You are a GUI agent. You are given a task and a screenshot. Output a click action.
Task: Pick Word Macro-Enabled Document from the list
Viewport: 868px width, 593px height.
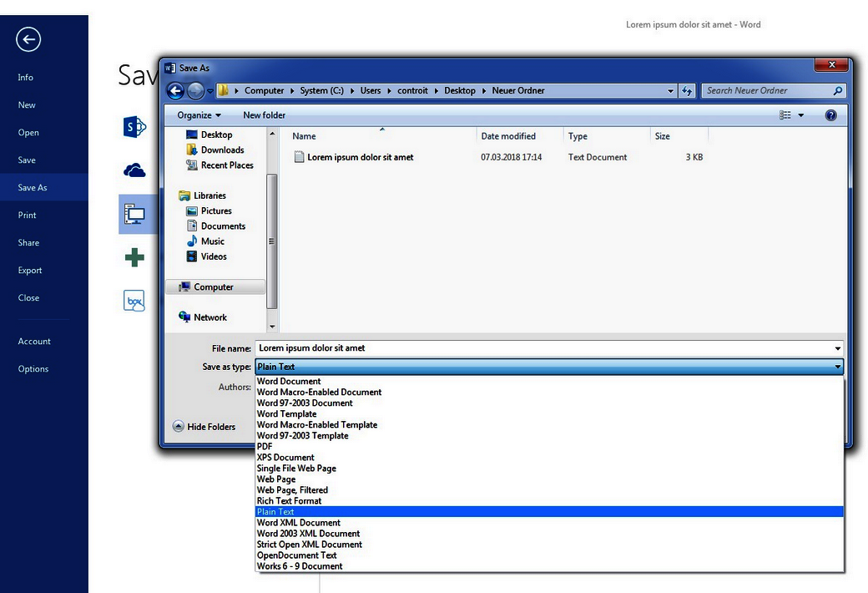[319, 393]
